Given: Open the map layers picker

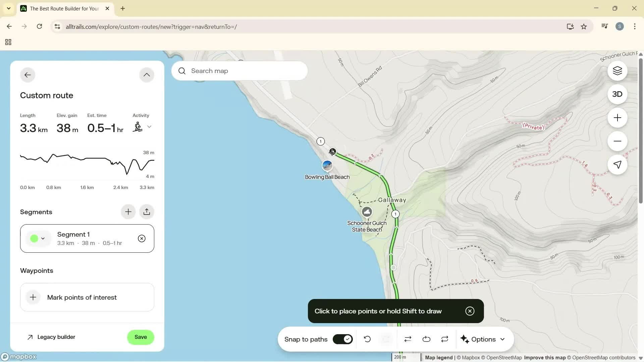Looking at the screenshot, I should pos(617,71).
